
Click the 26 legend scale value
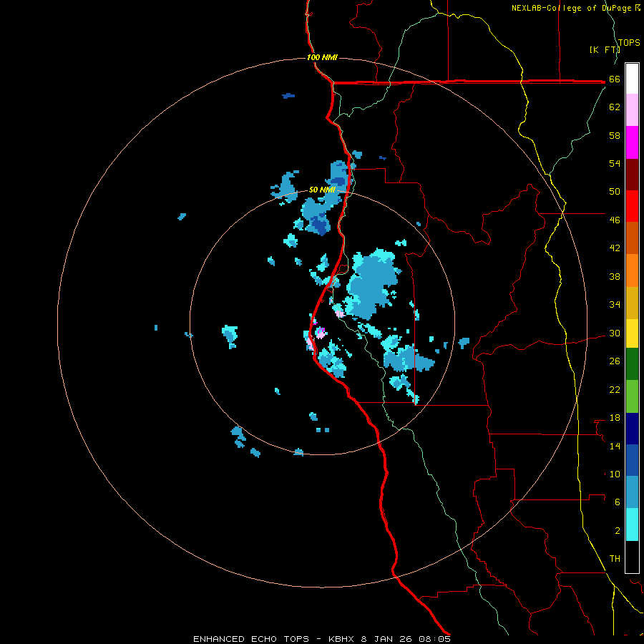(615, 361)
